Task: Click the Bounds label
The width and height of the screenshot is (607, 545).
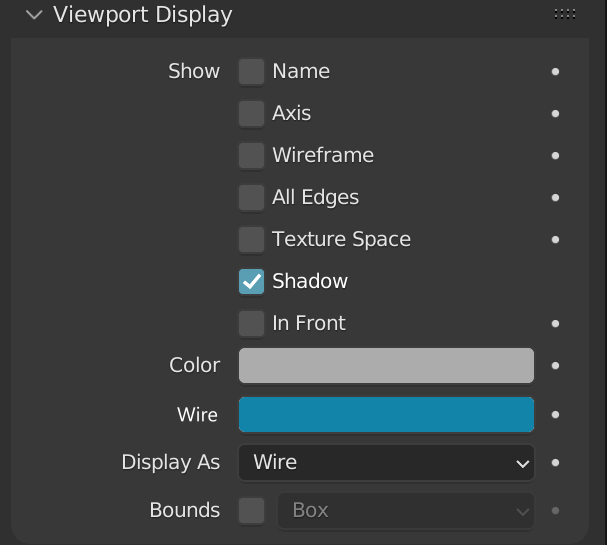Action: [x=185, y=510]
